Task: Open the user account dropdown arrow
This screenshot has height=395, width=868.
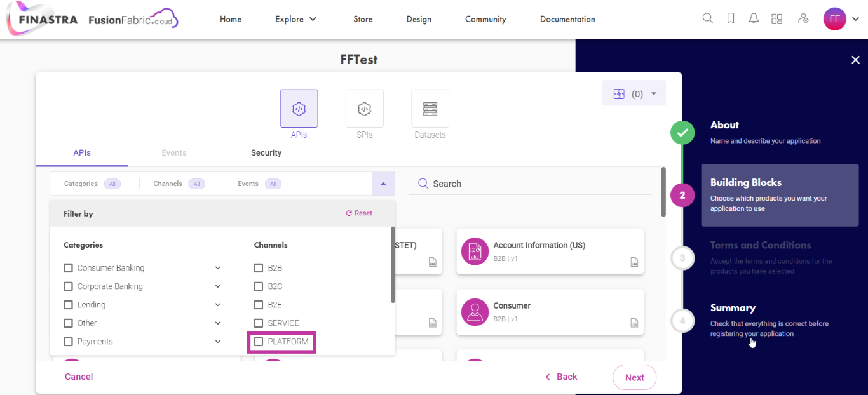Action: 855,19
